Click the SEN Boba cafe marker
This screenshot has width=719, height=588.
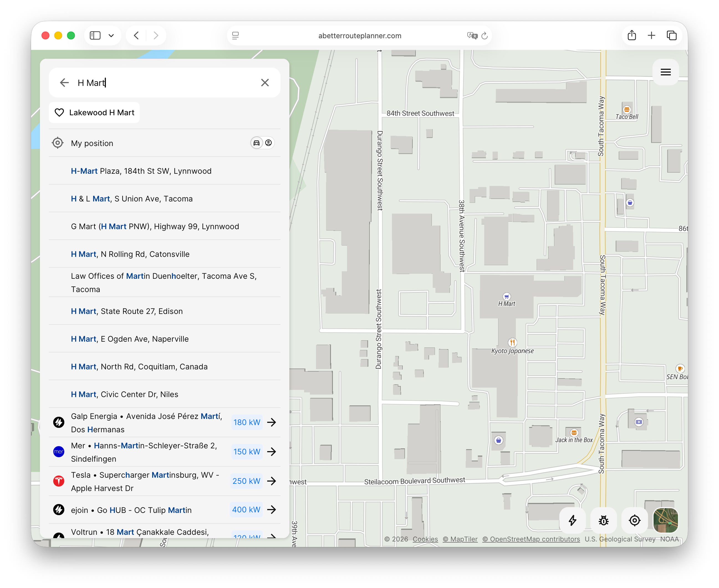tap(680, 369)
